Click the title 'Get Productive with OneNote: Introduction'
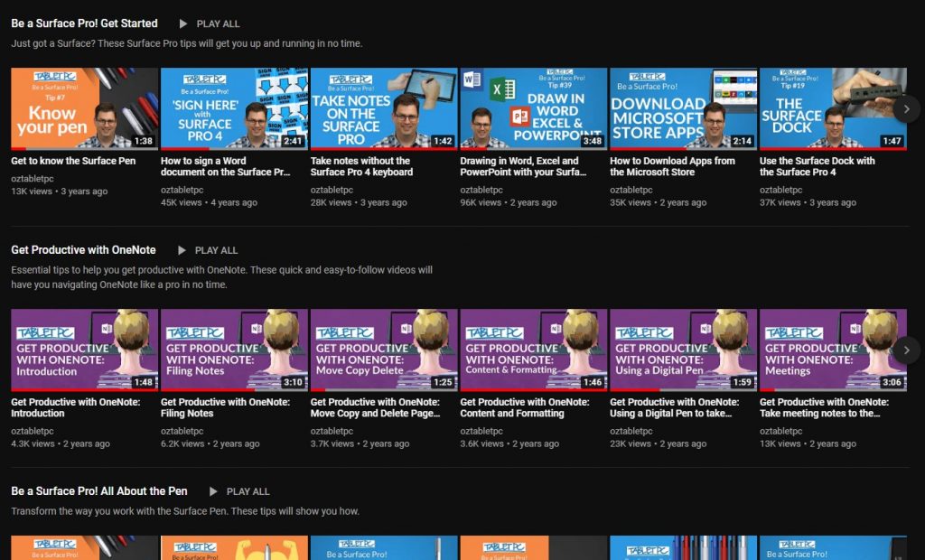Viewport: 925px width, 560px height. tap(76, 407)
